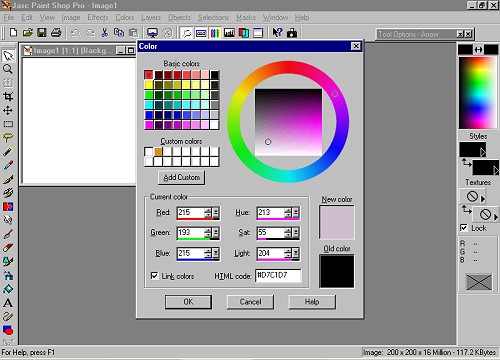Click the Cancel button
The height and width of the screenshot is (360, 500).
(x=250, y=302)
